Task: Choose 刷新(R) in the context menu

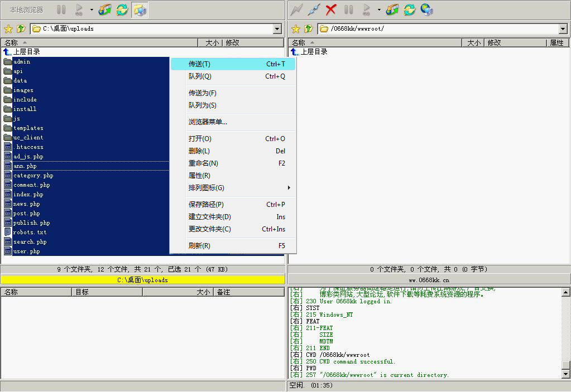Action: [x=233, y=246]
